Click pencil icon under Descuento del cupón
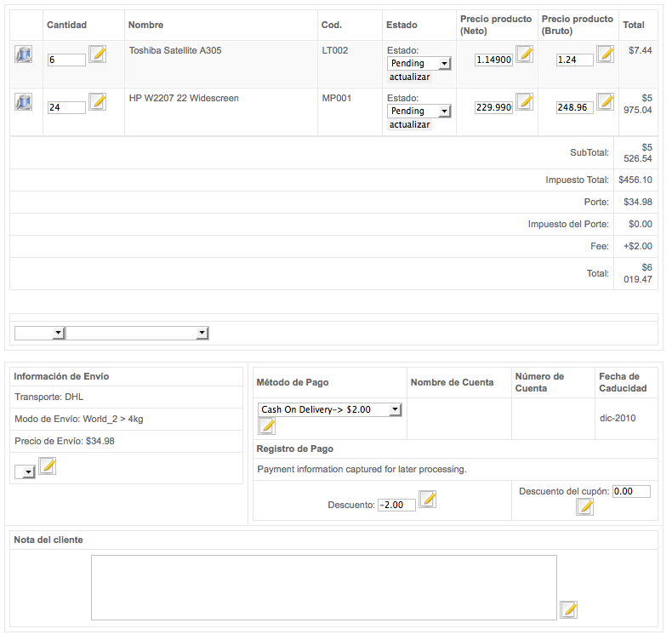Image resolution: width=672 pixels, height=640 pixels. [585, 507]
